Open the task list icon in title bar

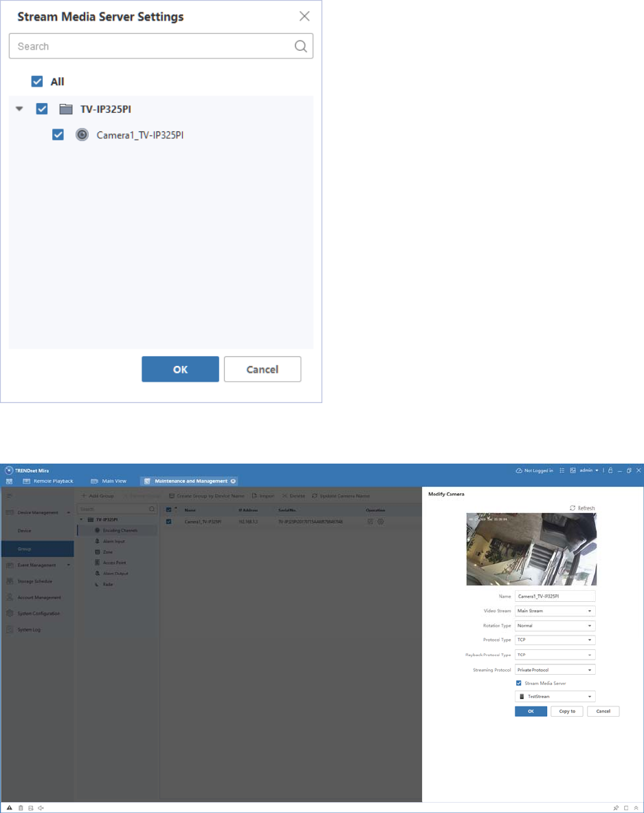[562, 470]
